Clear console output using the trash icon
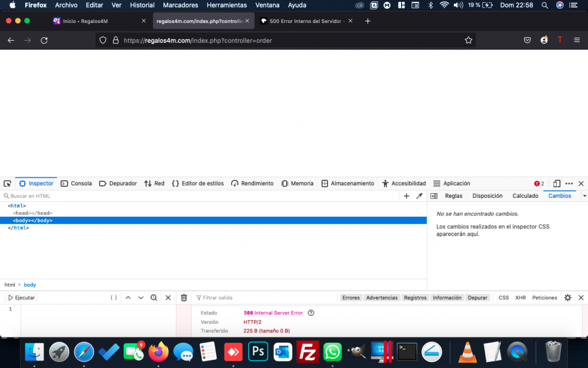Viewport: 588px width, 368px height. tap(183, 297)
